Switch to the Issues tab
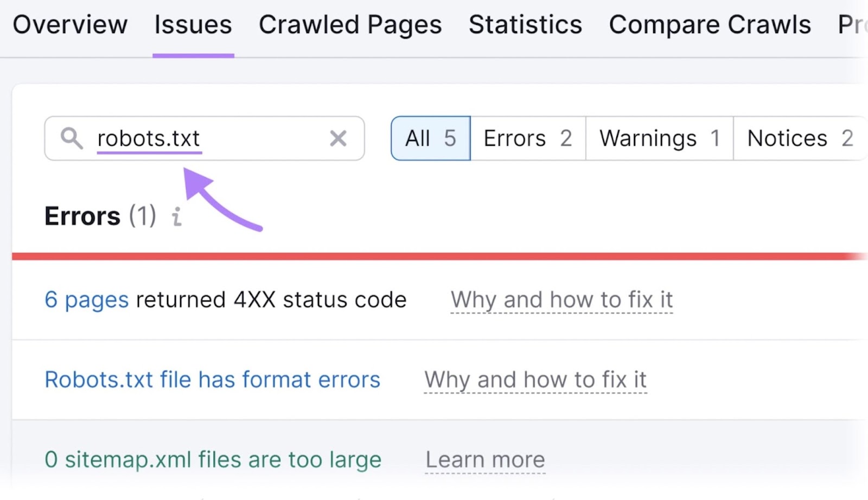Viewport: 868px width, 500px height. pyautogui.click(x=193, y=24)
